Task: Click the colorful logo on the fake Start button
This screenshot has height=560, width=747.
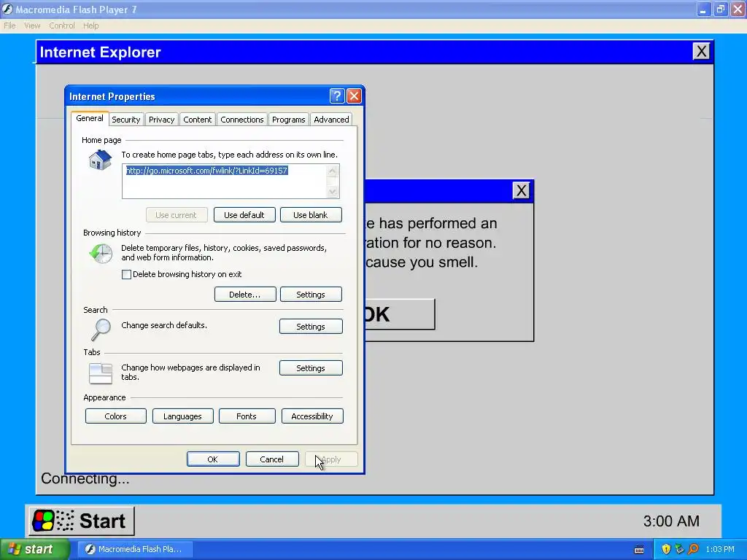Action: [x=43, y=521]
